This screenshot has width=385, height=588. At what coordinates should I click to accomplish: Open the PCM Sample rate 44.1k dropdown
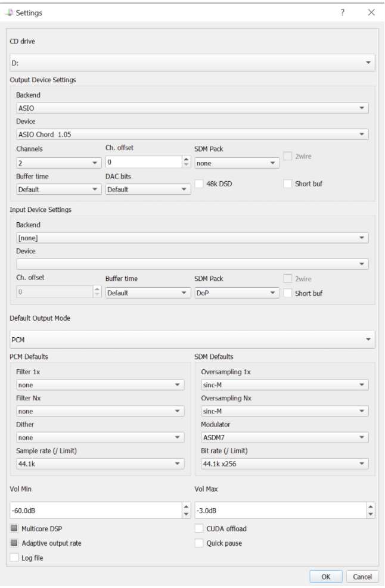point(100,463)
